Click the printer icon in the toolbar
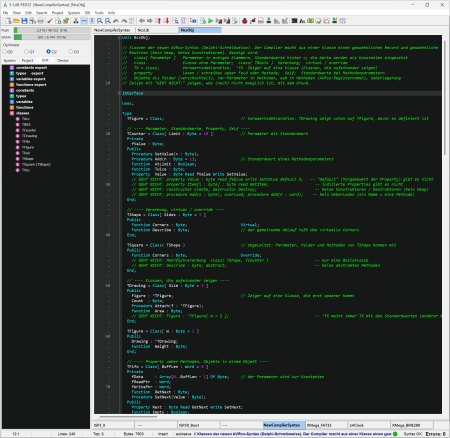Screen dimensions: 450x438 (x=40, y=21)
